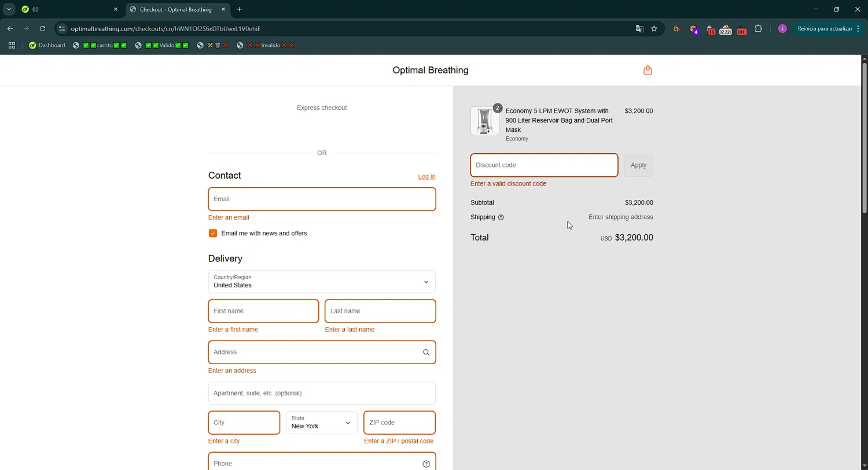Close the 00 tab
The image size is (868, 470).
point(115,9)
